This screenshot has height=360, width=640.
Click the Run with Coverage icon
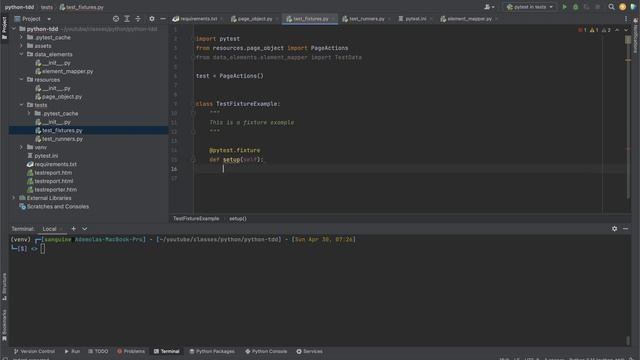587,7
